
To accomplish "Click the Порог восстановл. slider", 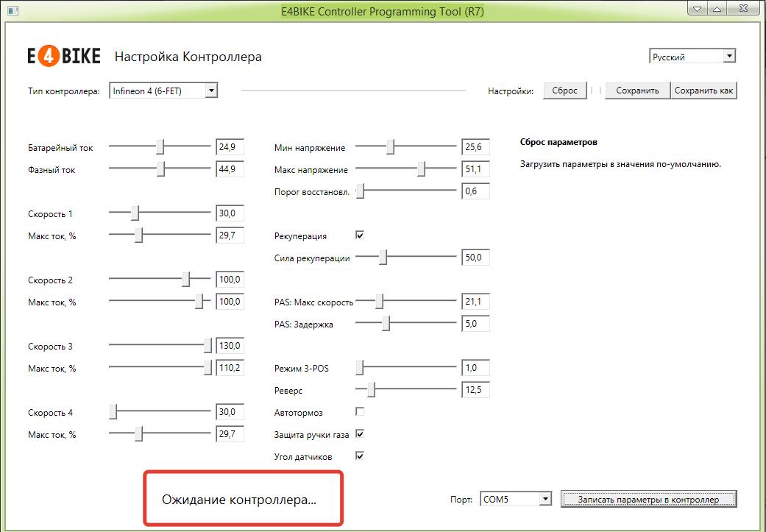I will click(x=406, y=191).
